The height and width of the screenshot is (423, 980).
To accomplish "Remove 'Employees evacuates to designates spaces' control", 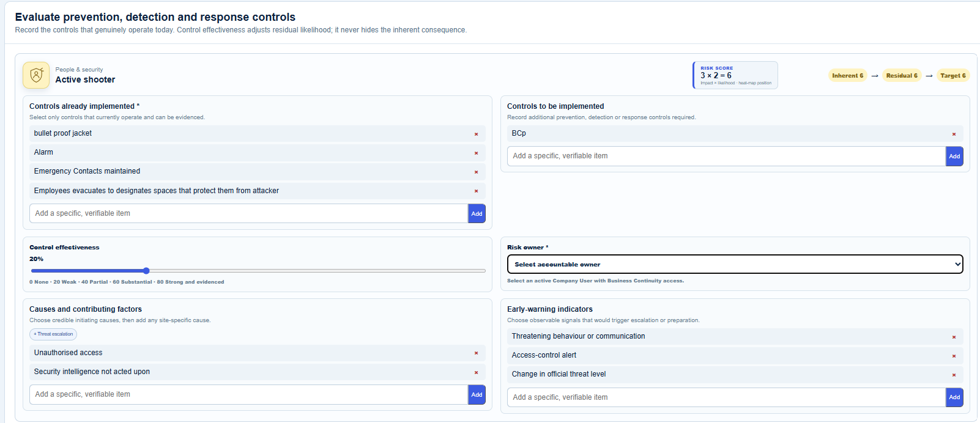I will click(476, 191).
